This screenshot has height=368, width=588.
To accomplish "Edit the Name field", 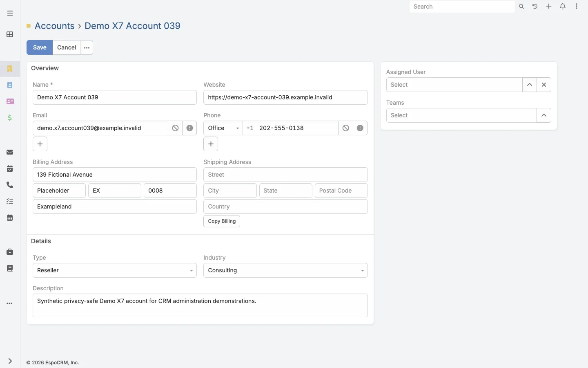I will coord(115,97).
